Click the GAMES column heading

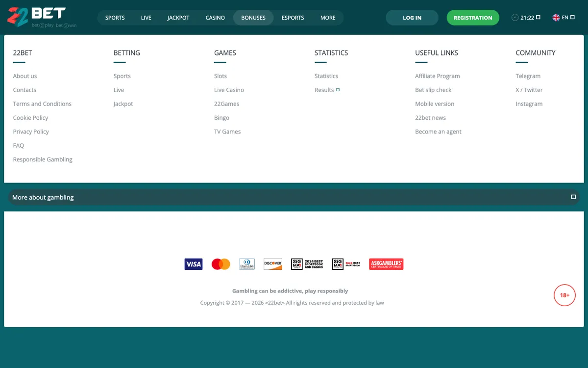coord(225,53)
